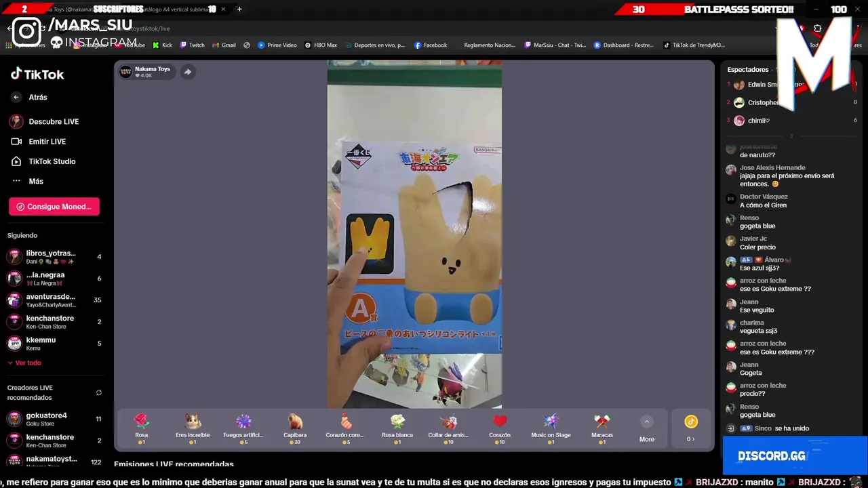
Task: Open gokuatore4 recommended live
Action: [x=54, y=419]
